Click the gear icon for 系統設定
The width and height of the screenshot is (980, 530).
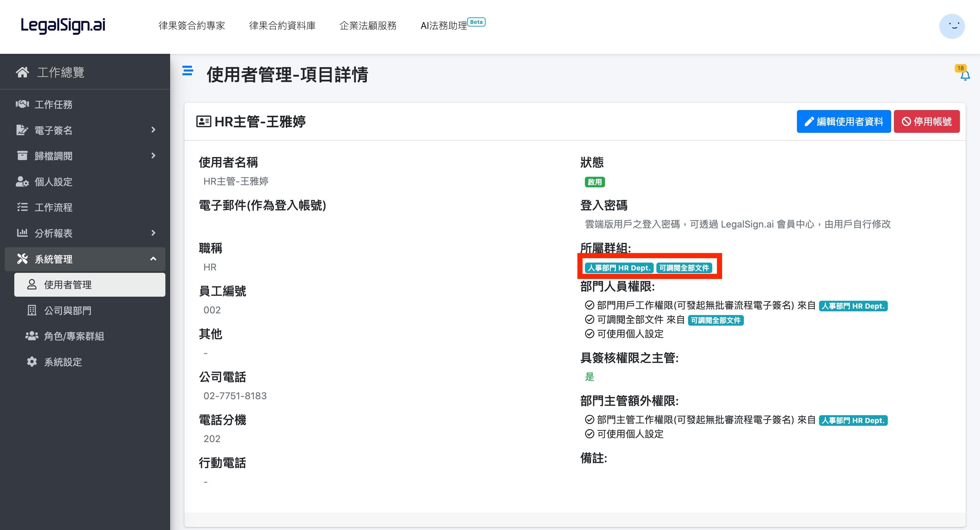click(32, 361)
